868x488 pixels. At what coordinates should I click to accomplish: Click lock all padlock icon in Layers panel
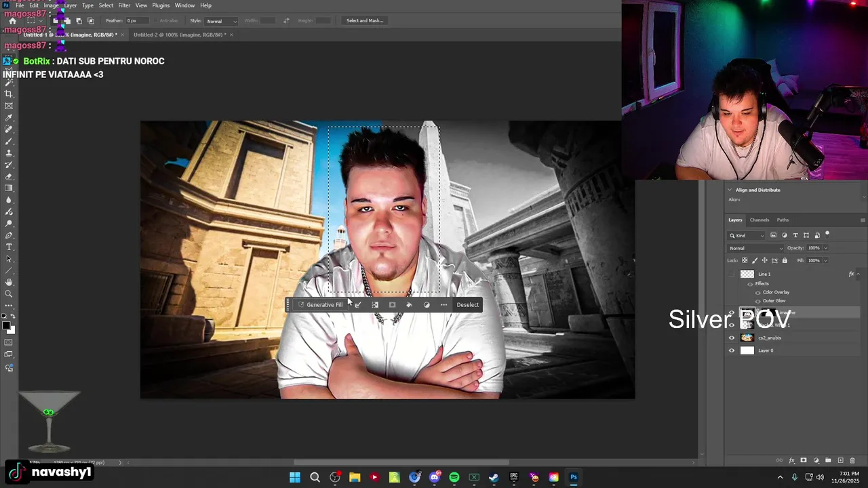click(x=785, y=260)
